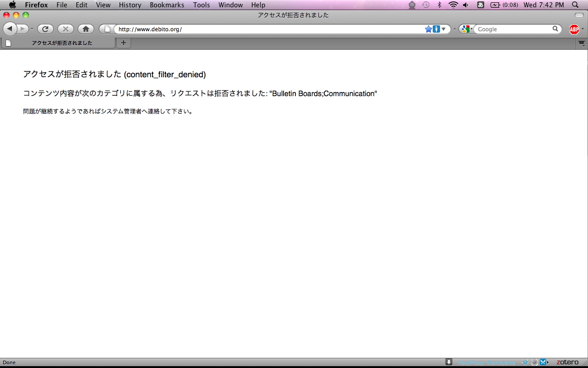
Task: Close the window with red button
Action: pos(6,15)
